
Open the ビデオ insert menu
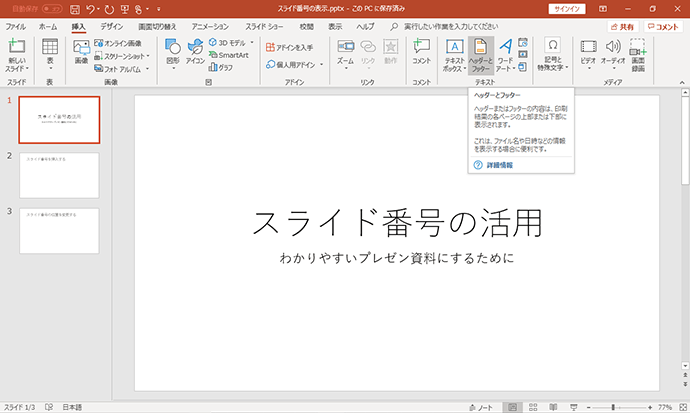[x=588, y=55]
